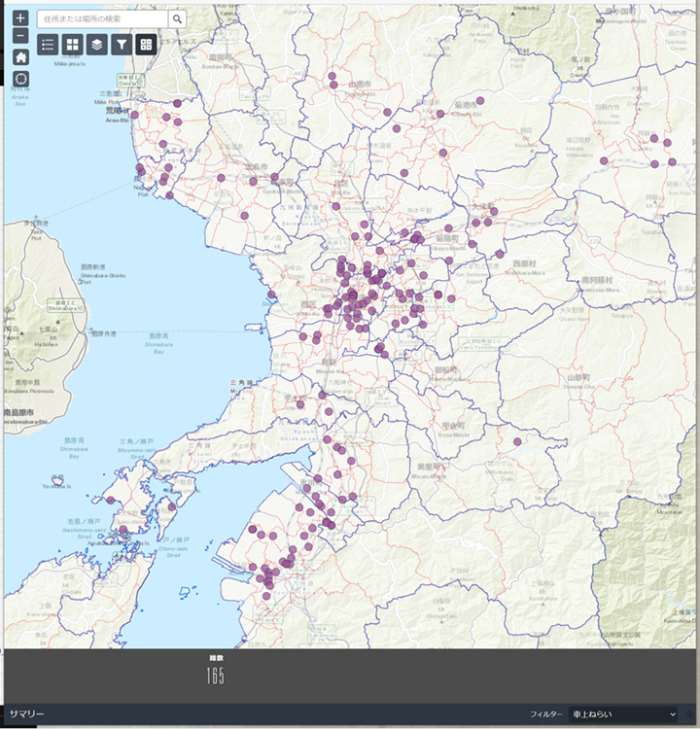Open the 車上ねらい filter dropdown
The image size is (700, 729).
pyautogui.click(x=623, y=714)
